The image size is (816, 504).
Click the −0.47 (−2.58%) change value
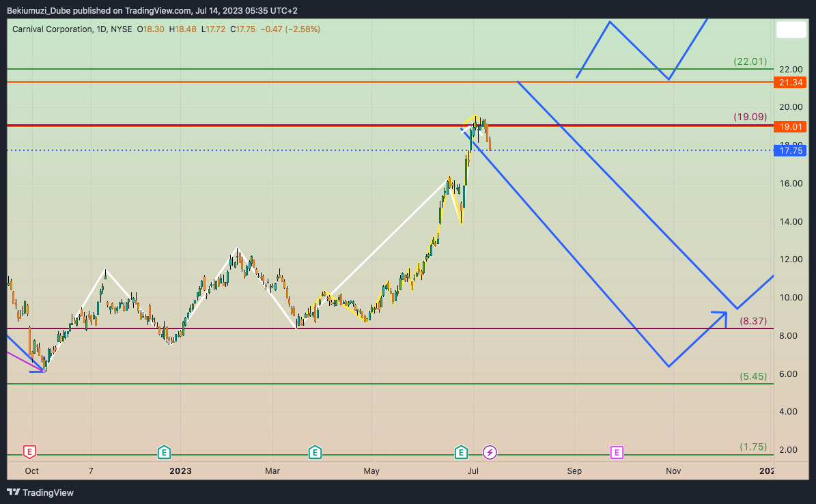click(290, 29)
